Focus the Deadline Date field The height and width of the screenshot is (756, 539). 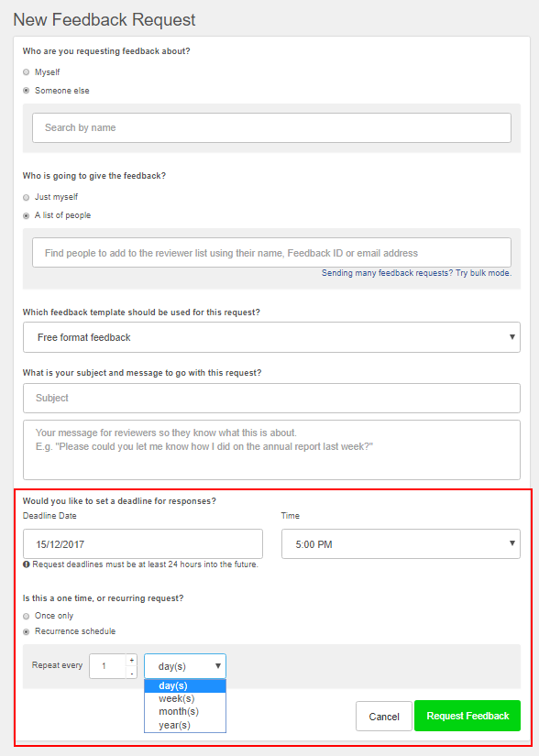(143, 543)
